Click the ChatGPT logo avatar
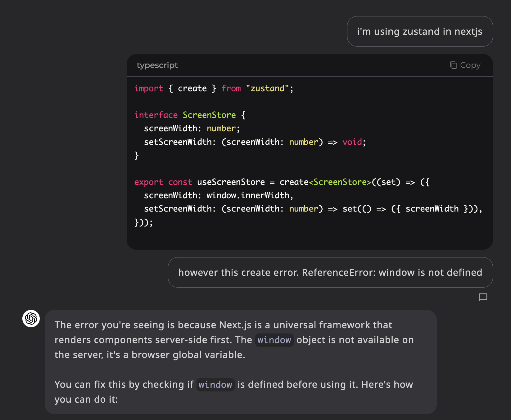The height and width of the screenshot is (420, 511). point(31,319)
